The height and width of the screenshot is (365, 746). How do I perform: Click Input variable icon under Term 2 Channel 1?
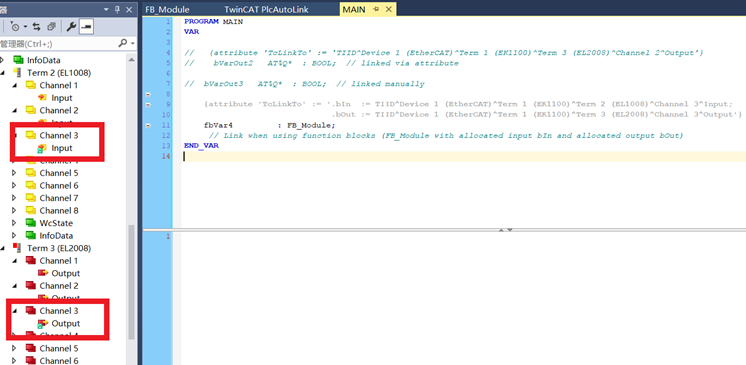(43, 98)
